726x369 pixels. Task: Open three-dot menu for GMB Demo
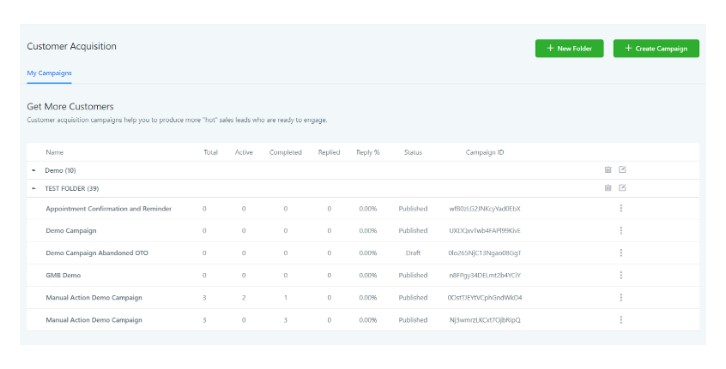pos(621,275)
